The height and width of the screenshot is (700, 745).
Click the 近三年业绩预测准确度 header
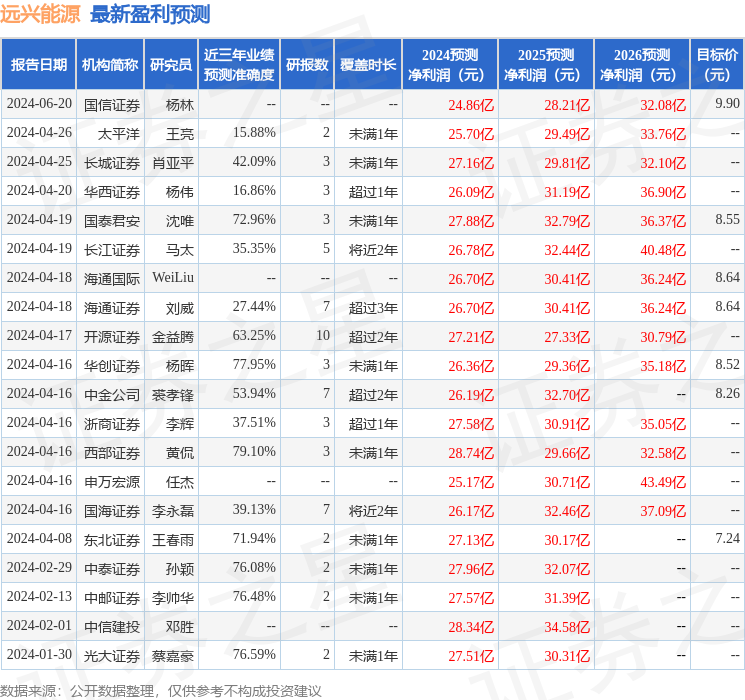pos(239,65)
